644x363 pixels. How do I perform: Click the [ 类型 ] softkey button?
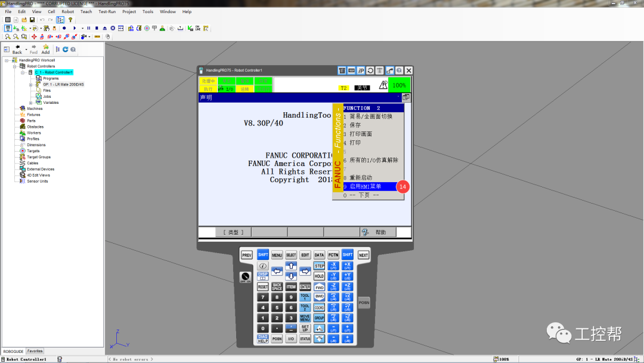233,232
